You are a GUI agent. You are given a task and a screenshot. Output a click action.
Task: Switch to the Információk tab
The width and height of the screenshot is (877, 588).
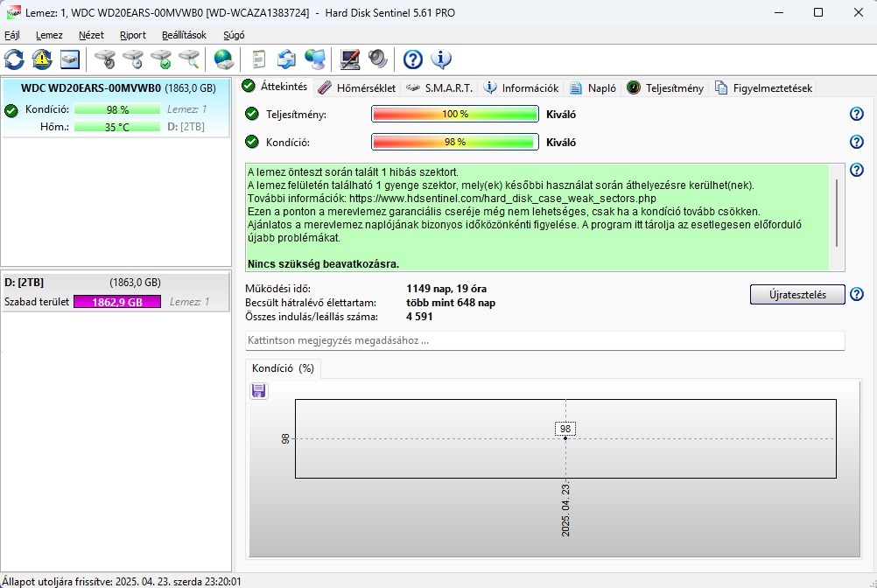522,88
